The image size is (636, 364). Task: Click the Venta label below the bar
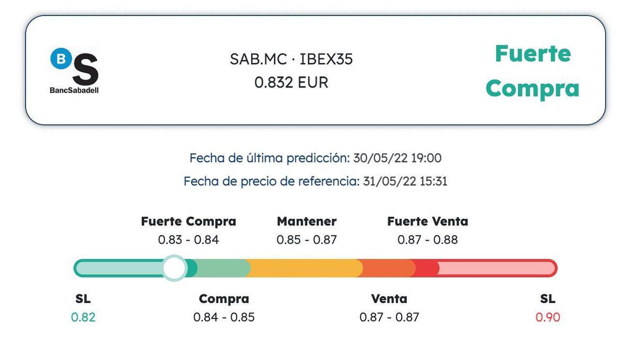(x=389, y=299)
